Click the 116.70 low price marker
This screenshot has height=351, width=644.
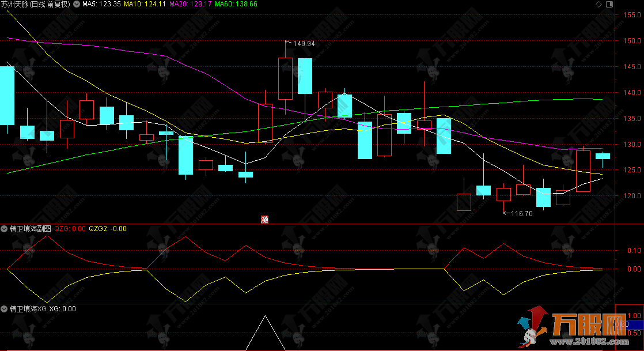pos(521,213)
